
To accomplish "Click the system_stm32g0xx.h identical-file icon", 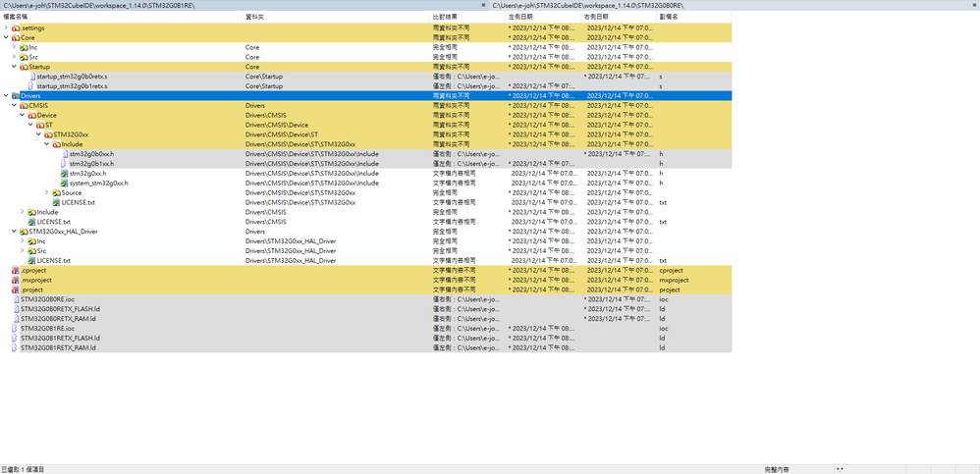I will point(64,183).
